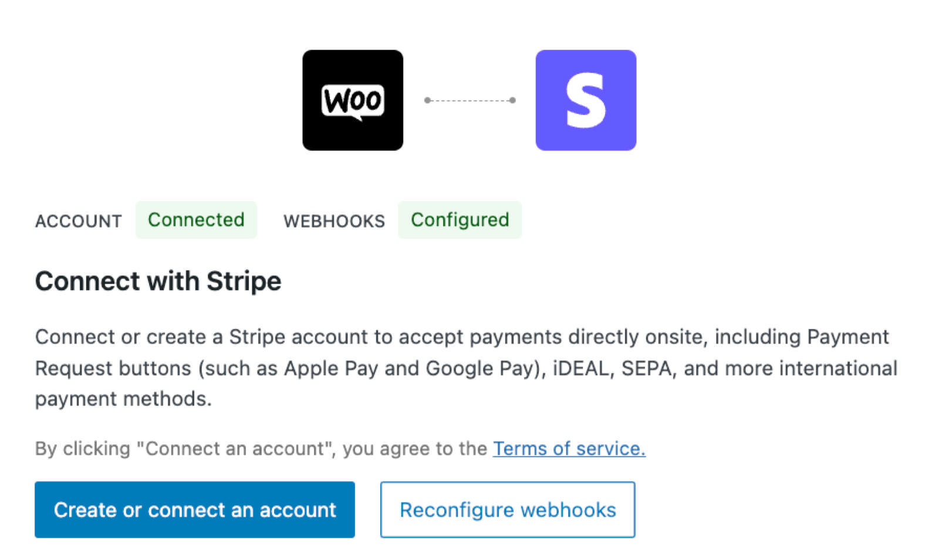Expand the account connection status section
Image resolution: width=939 pixels, height=560 pixels.
point(196,220)
